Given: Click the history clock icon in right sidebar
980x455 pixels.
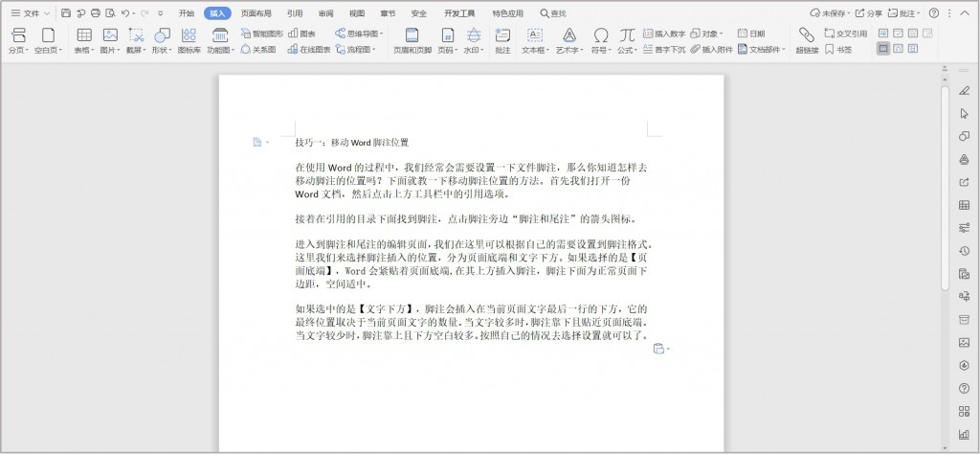Looking at the screenshot, I should click(964, 251).
